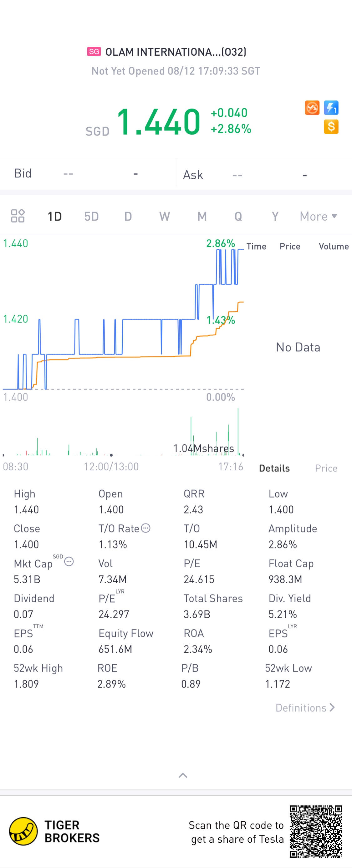The image size is (352, 868).
Task: Switch to the W weekly chart tab
Action: click(165, 216)
